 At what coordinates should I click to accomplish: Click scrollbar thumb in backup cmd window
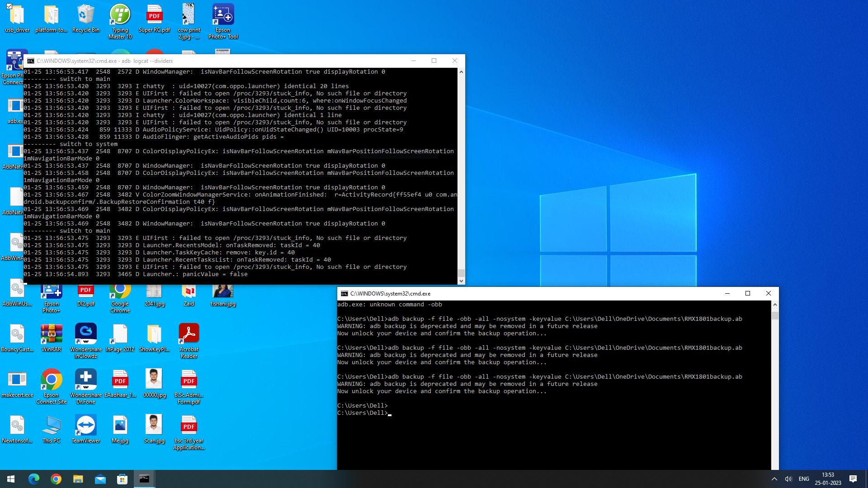point(775,315)
